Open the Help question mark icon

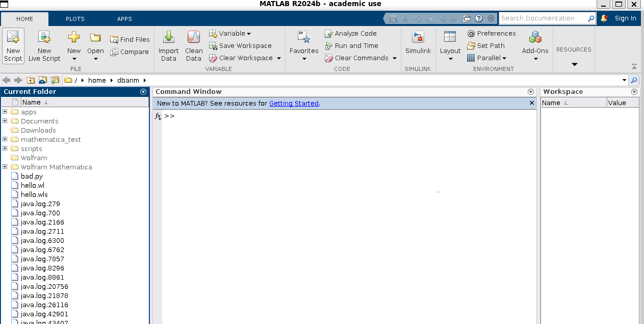(479, 18)
